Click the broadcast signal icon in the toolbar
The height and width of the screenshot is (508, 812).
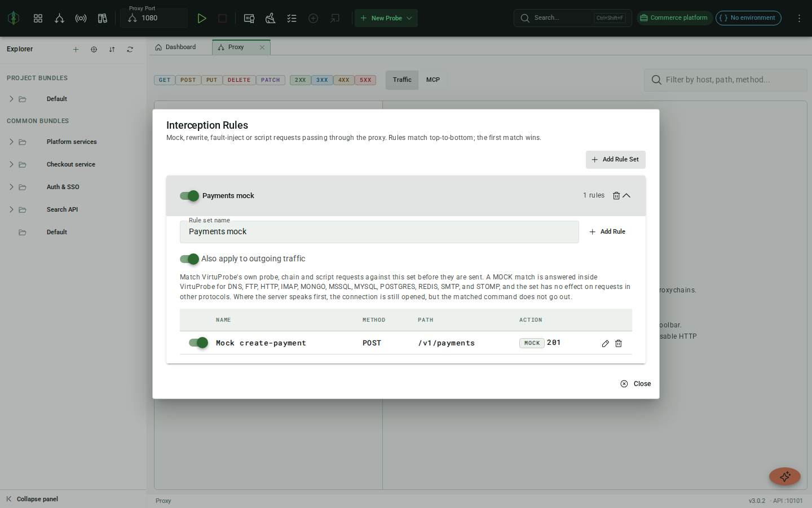point(81,18)
